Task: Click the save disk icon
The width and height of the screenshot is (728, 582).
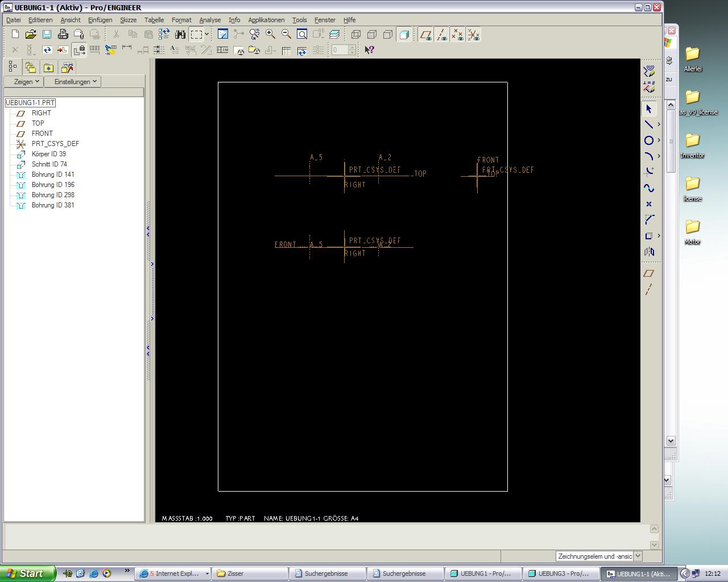Action: click(x=47, y=35)
